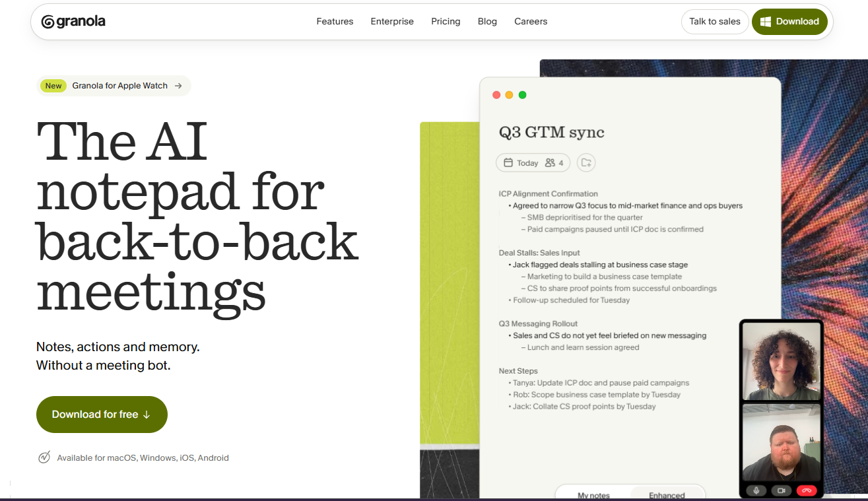Image resolution: width=868 pixels, height=501 pixels.
Task: Click the Download button in header
Action: pyautogui.click(x=789, y=22)
